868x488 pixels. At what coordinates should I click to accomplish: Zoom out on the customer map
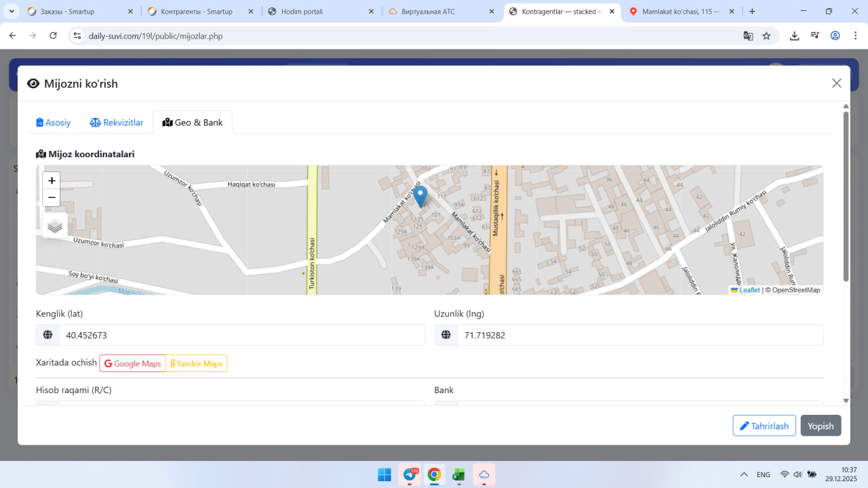point(52,198)
